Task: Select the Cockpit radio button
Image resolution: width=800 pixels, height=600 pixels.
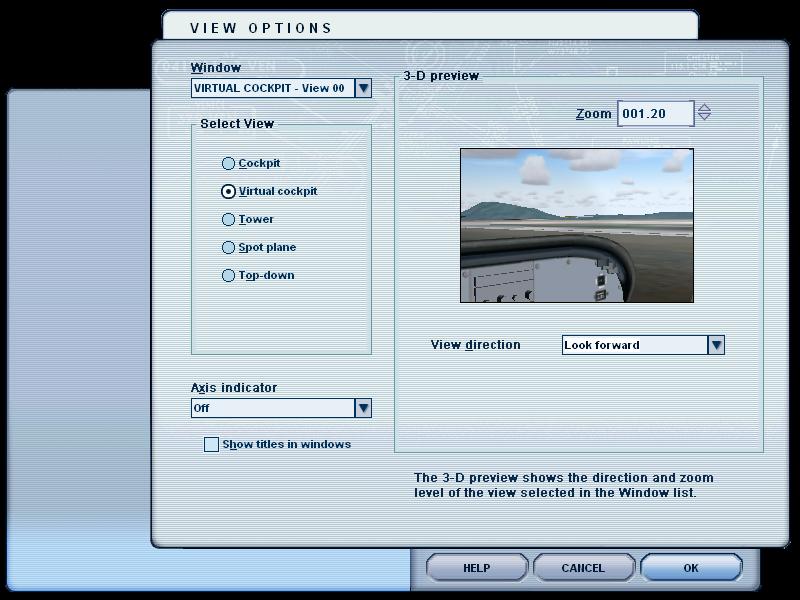Action: (x=229, y=163)
